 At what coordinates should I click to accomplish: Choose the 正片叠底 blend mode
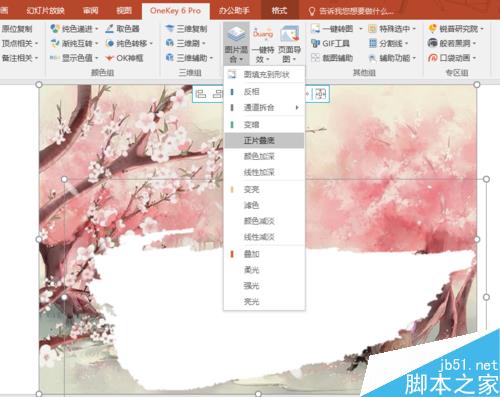264,140
